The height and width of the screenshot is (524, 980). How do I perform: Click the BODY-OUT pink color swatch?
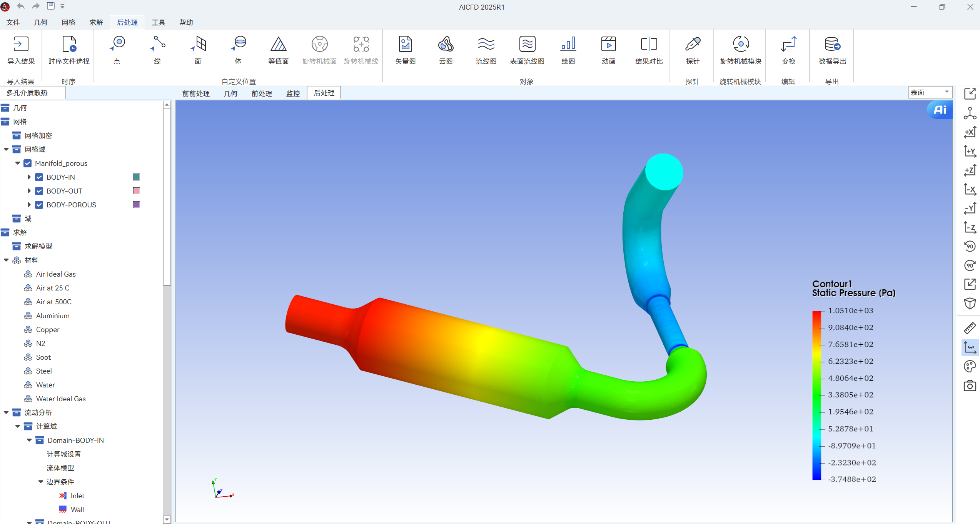coord(137,191)
